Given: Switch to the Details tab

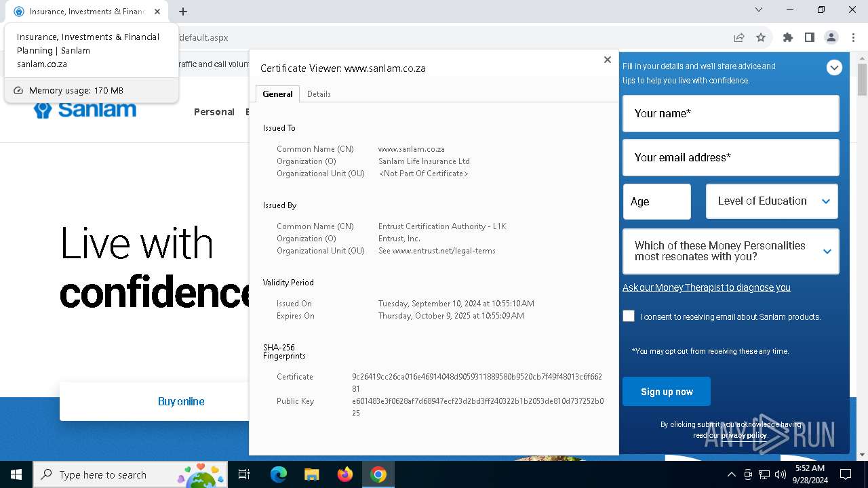Looking at the screenshot, I should [319, 94].
